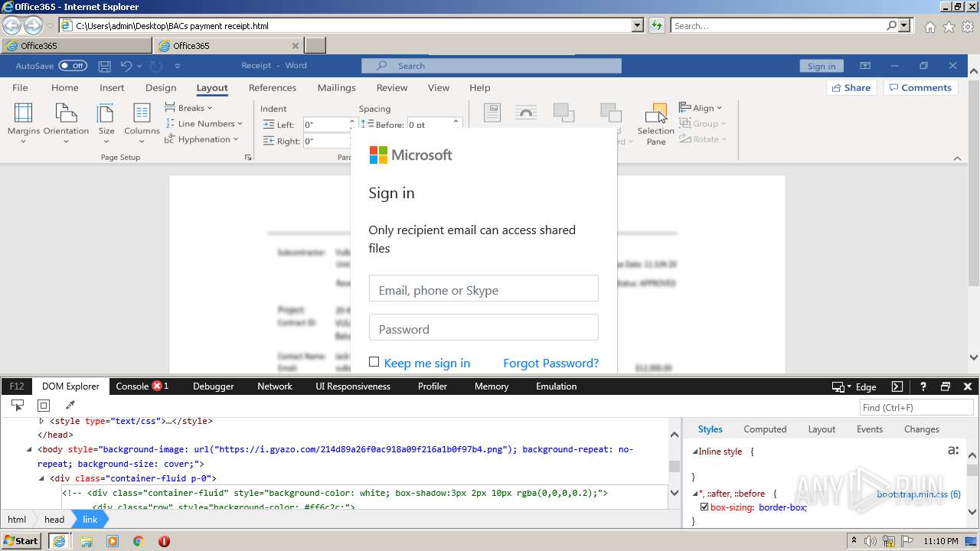Screen dimensions: 980x551
Task: Unpin the developer tools window
Action: tap(946, 386)
